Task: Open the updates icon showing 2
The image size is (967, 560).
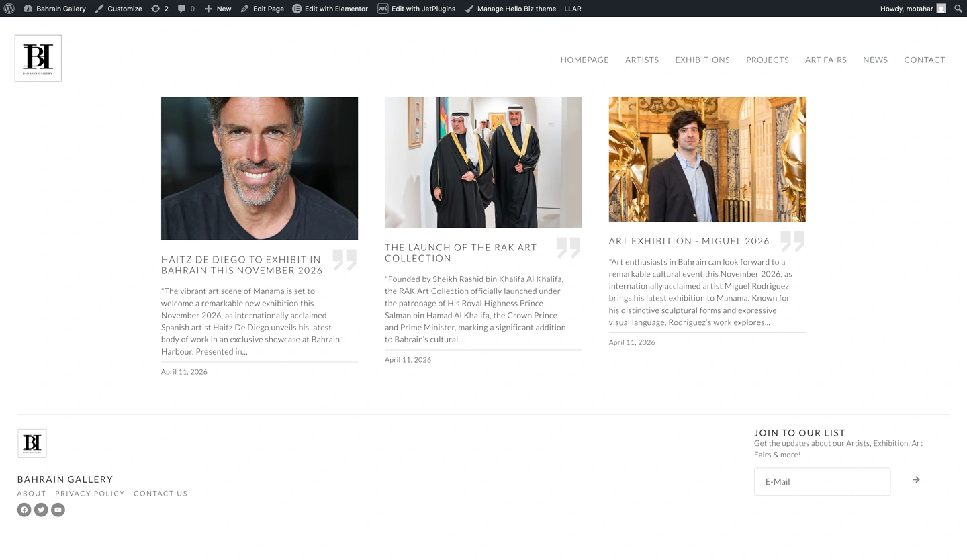Action: tap(159, 9)
